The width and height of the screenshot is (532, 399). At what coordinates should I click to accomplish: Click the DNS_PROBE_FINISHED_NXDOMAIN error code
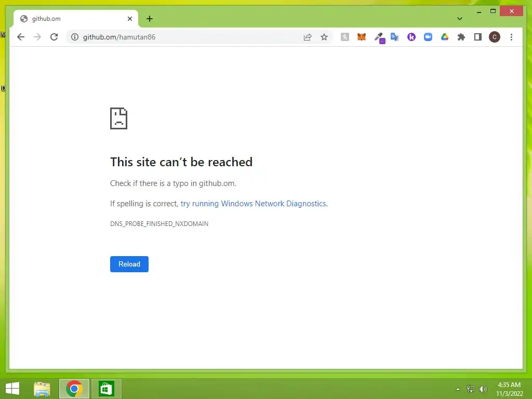coord(159,223)
